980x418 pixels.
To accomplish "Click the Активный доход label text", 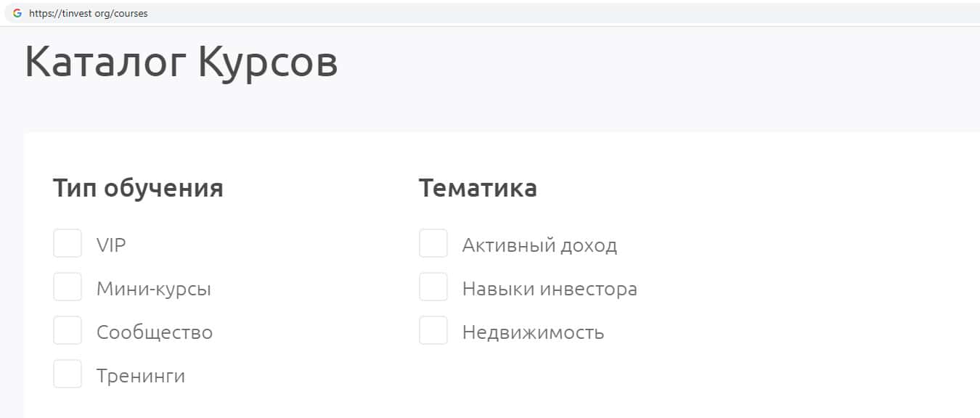I will click(x=539, y=245).
